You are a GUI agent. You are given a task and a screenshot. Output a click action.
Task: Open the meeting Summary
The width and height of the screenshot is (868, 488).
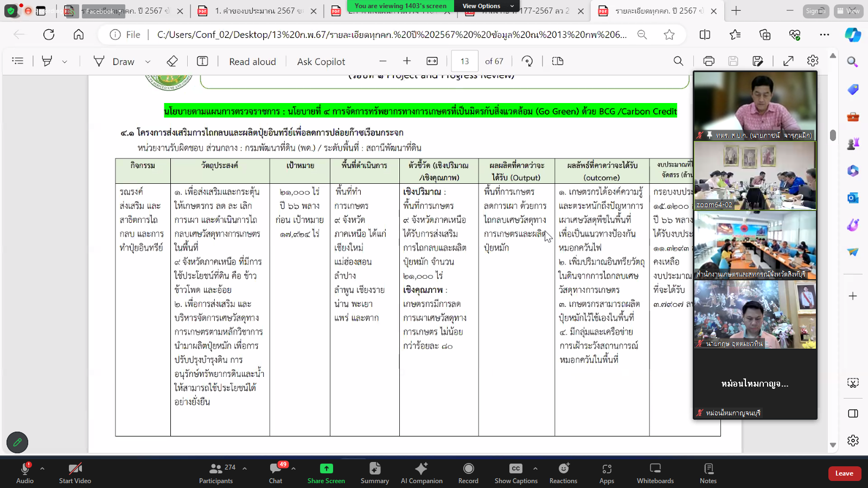(x=375, y=473)
